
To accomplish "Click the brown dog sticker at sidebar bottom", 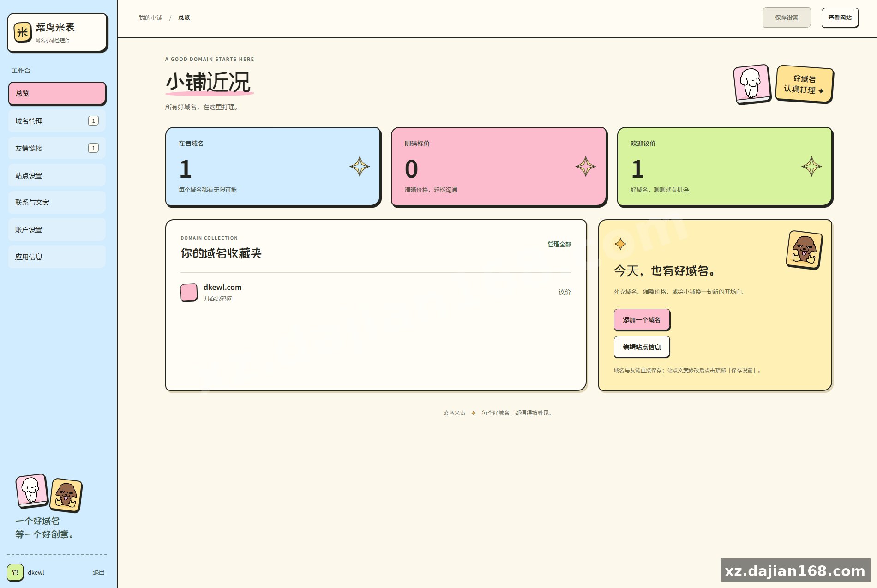I will pos(66,495).
